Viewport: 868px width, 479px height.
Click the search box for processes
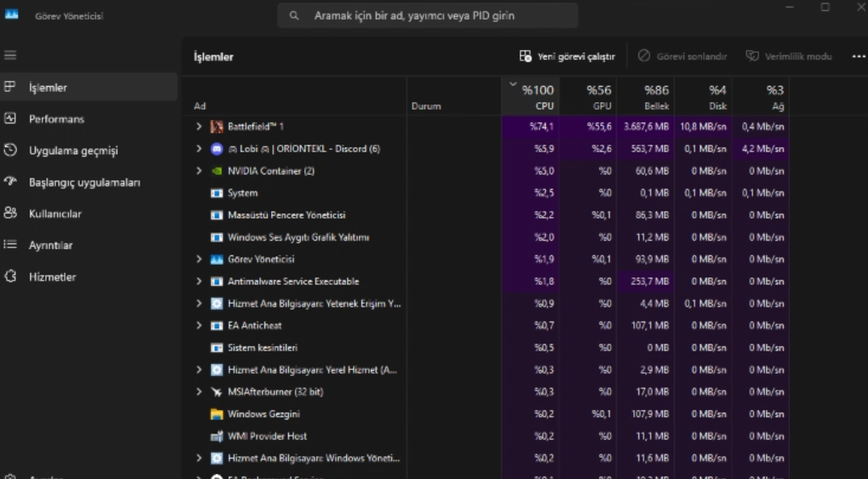point(428,15)
